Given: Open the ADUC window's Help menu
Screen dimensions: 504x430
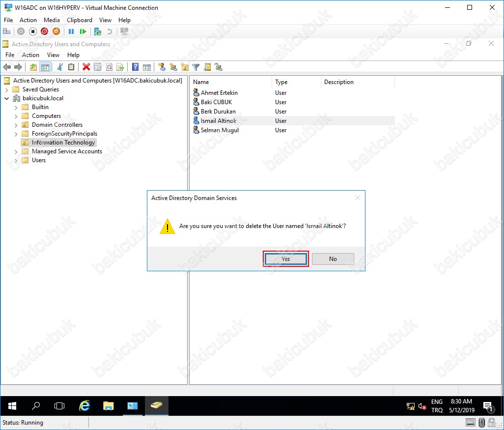Looking at the screenshot, I should [x=73, y=55].
